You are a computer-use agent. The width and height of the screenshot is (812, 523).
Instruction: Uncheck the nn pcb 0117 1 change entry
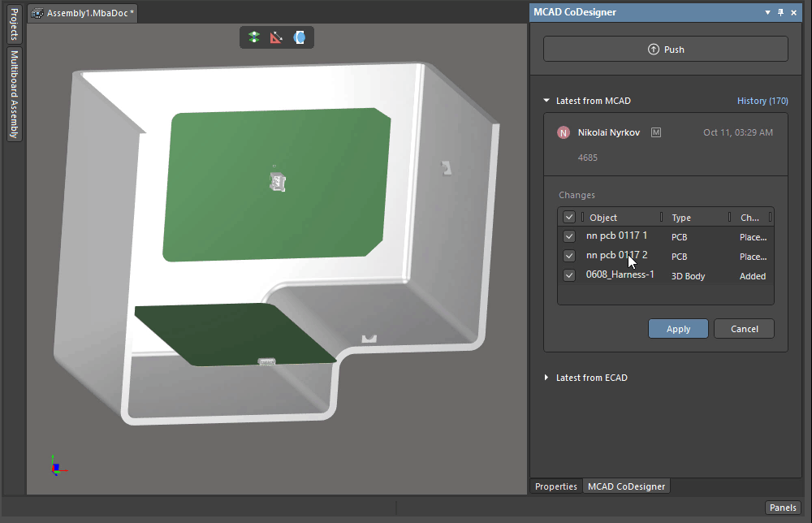(569, 236)
